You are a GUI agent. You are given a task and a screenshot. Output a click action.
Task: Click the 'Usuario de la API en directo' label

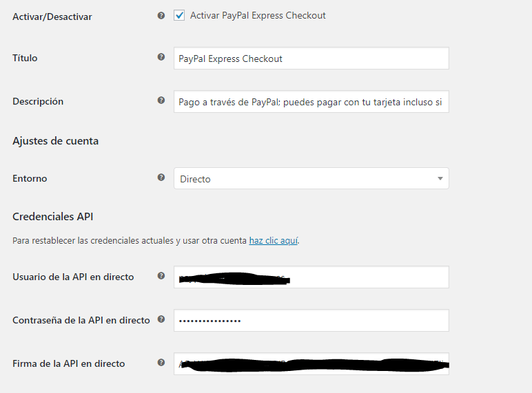73,277
